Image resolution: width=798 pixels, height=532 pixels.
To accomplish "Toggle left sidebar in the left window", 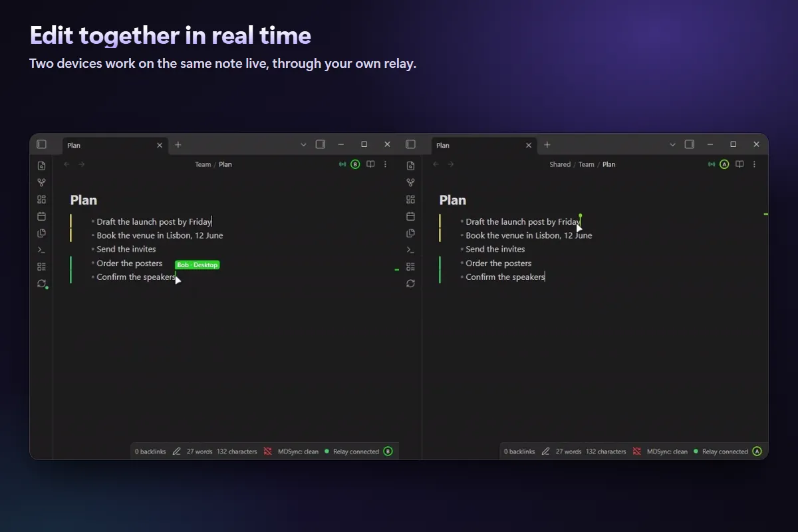I will (41, 144).
